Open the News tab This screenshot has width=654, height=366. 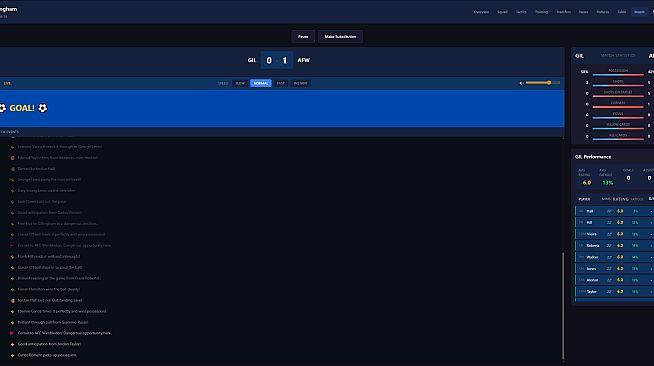coord(583,12)
